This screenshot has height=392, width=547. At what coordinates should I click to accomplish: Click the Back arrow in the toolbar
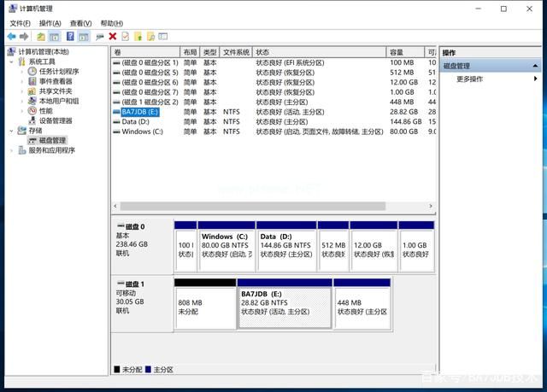pos(11,37)
